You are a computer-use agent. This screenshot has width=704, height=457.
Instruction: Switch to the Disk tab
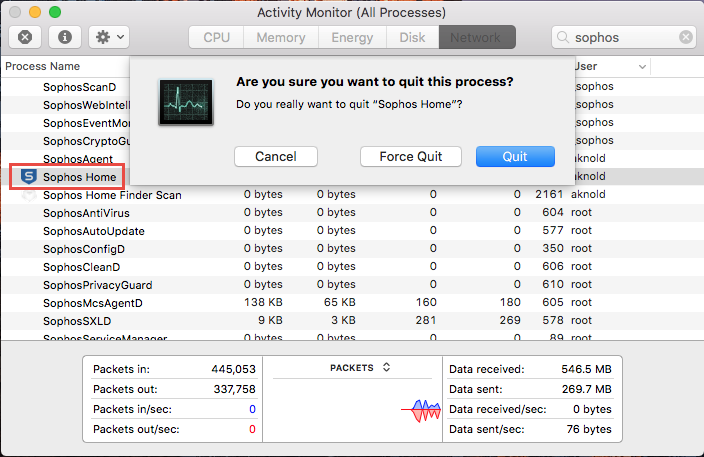tap(412, 37)
